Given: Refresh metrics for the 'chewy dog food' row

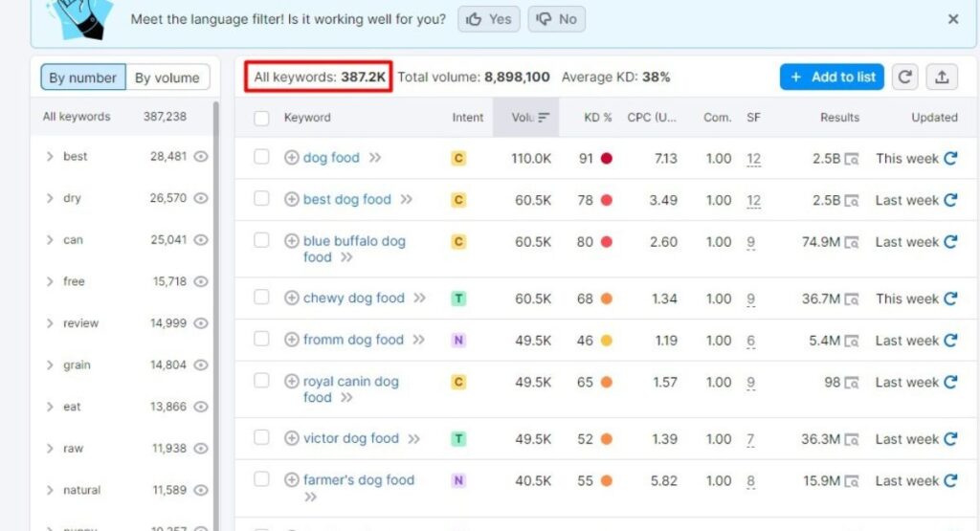Looking at the screenshot, I should click(950, 299).
